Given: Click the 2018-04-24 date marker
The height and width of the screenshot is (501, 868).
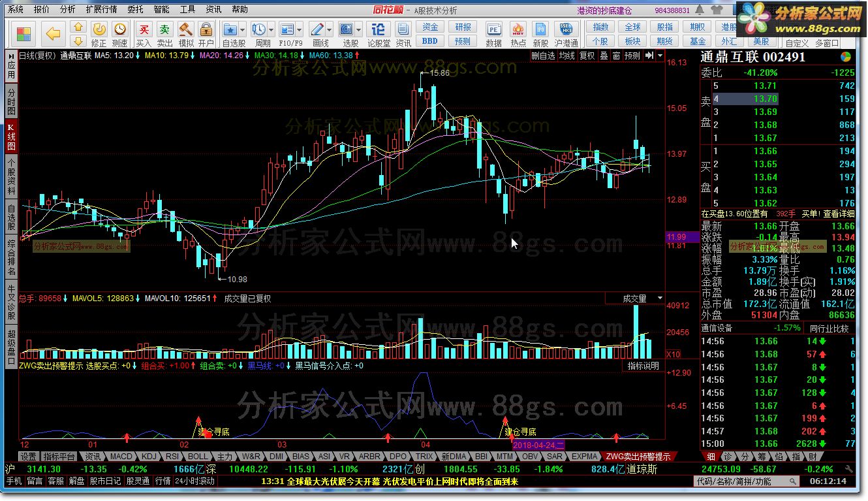Looking at the screenshot, I should [x=539, y=444].
